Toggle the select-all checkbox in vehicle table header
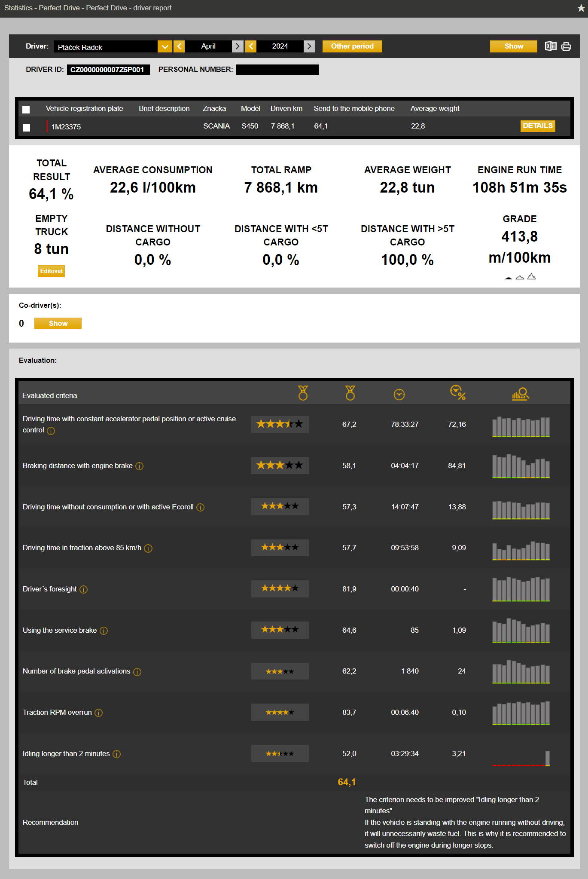Viewport: 588px width, 879px height. 26,110
